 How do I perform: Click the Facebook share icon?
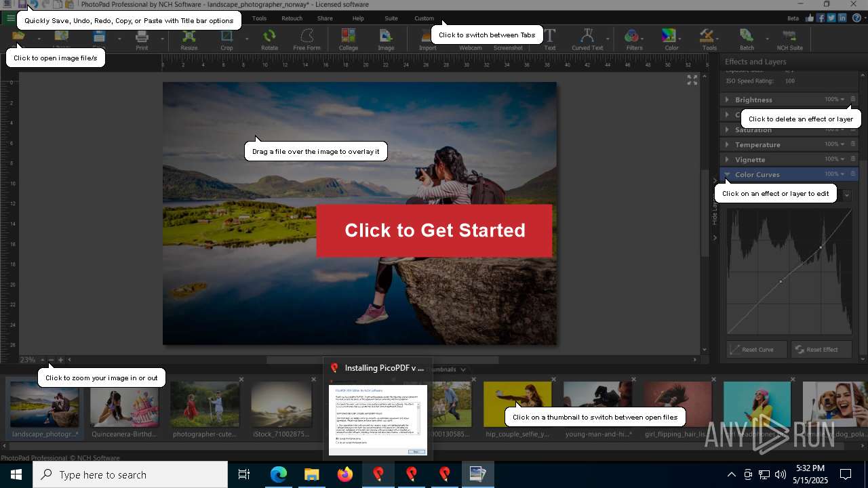[x=821, y=18]
